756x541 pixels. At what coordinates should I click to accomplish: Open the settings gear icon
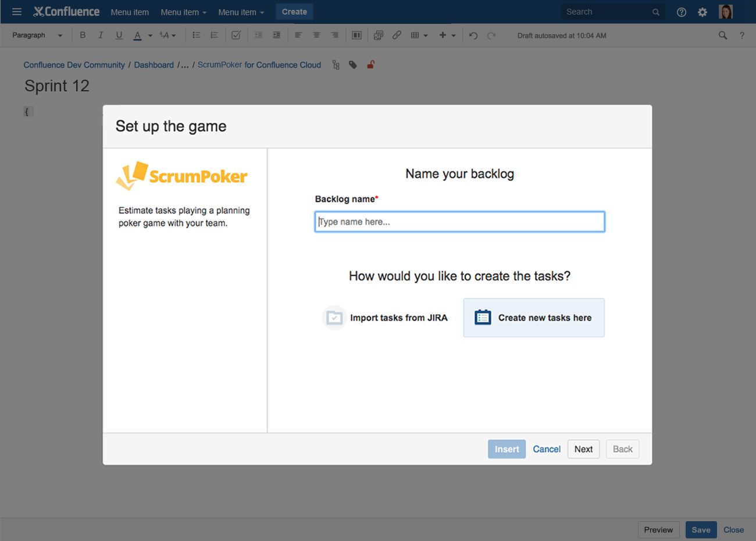702,12
